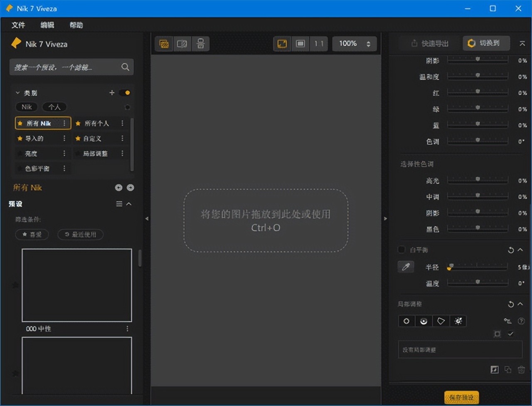Image resolution: width=532 pixels, height=406 pixels.
Task: Add a new category with plus icon
Action: [112, 93]
